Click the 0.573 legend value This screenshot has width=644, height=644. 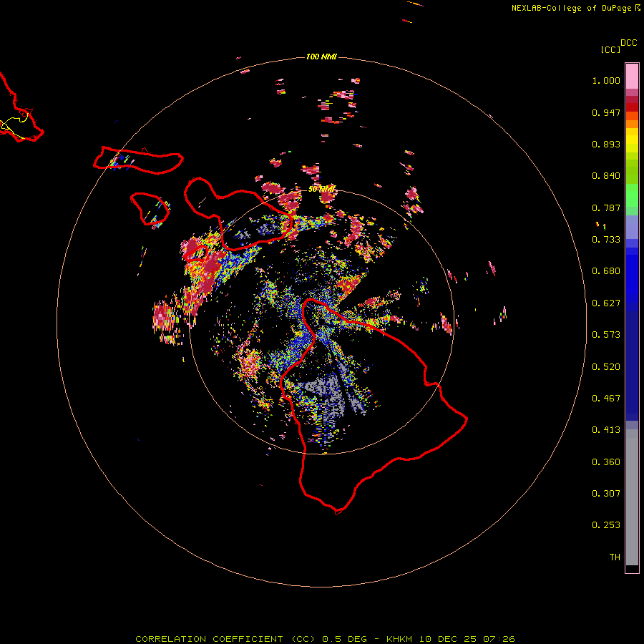(x=606, y=335)
